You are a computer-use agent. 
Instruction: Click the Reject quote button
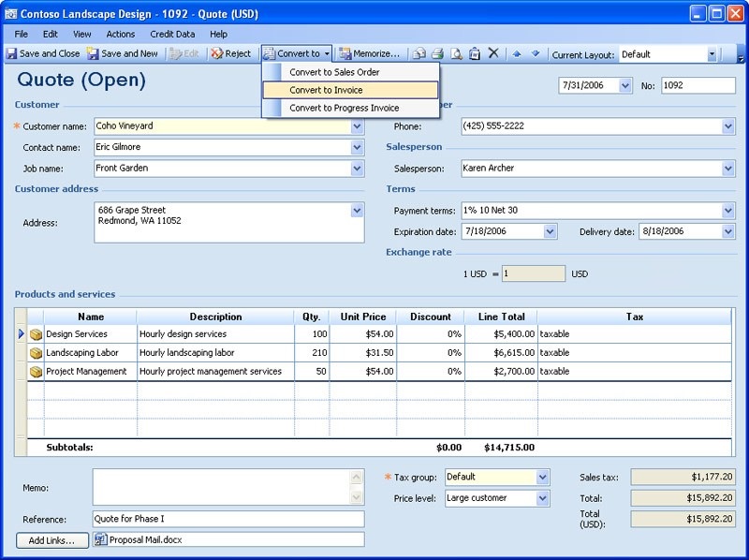(x=231, y=53)
